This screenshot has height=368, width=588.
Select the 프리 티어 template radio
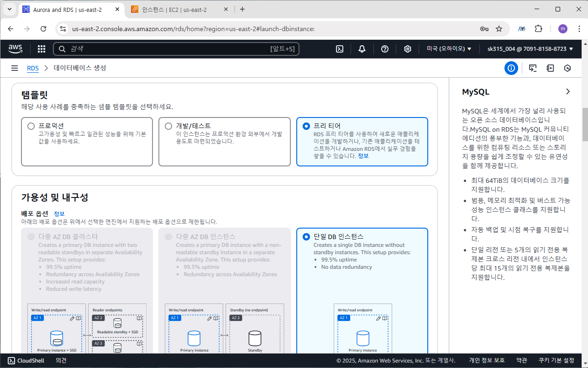[306, 126]
